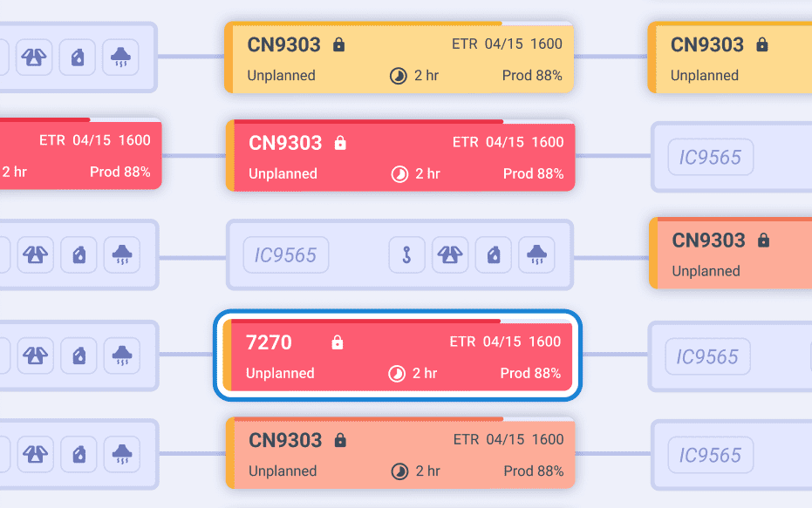Click the hangar icon in the center IC9565 slot
Viewport: 812px width, 508px height.
pos(449,255)
